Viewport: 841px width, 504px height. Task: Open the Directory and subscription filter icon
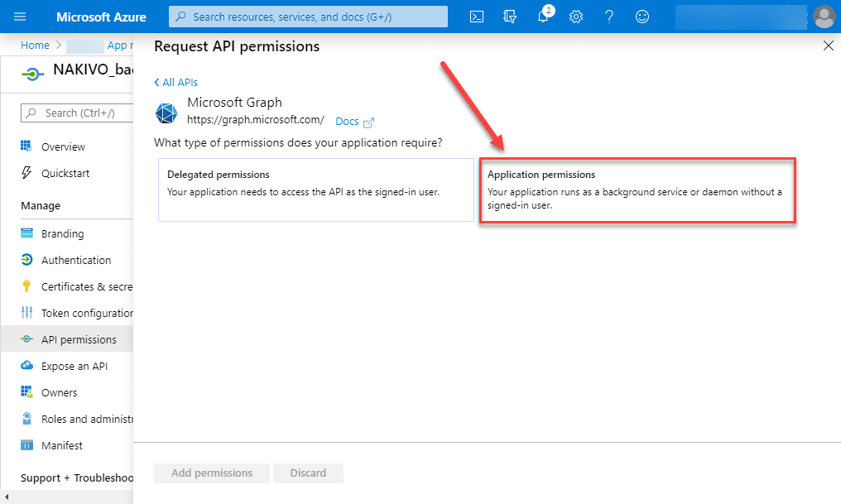510,17
